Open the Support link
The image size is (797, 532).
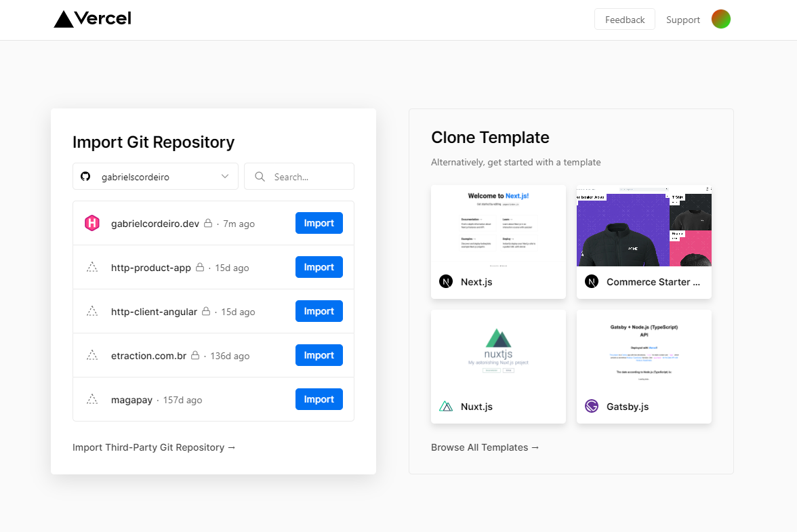(682, 20)
